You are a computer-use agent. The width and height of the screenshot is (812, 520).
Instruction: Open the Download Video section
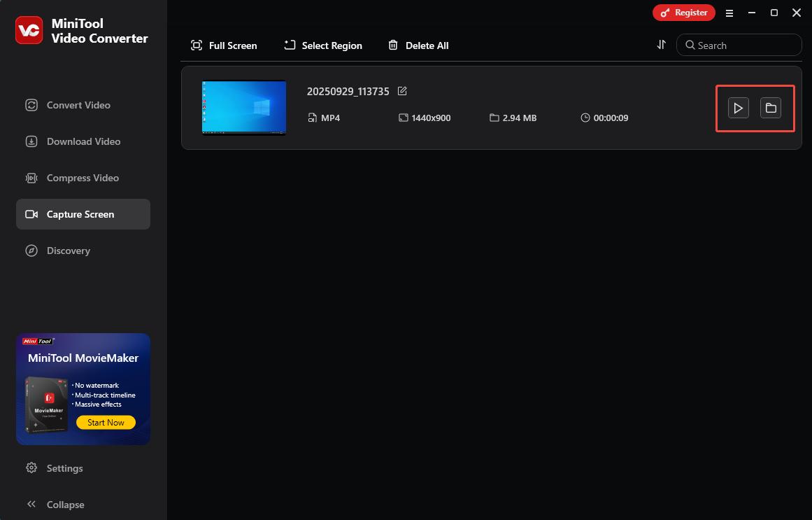point(83,141)
